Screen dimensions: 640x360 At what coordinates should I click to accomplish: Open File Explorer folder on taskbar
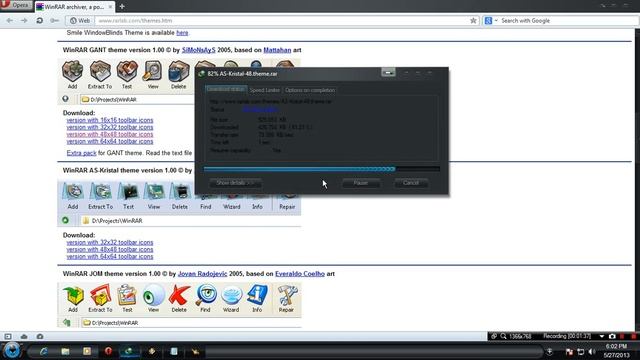65,351
